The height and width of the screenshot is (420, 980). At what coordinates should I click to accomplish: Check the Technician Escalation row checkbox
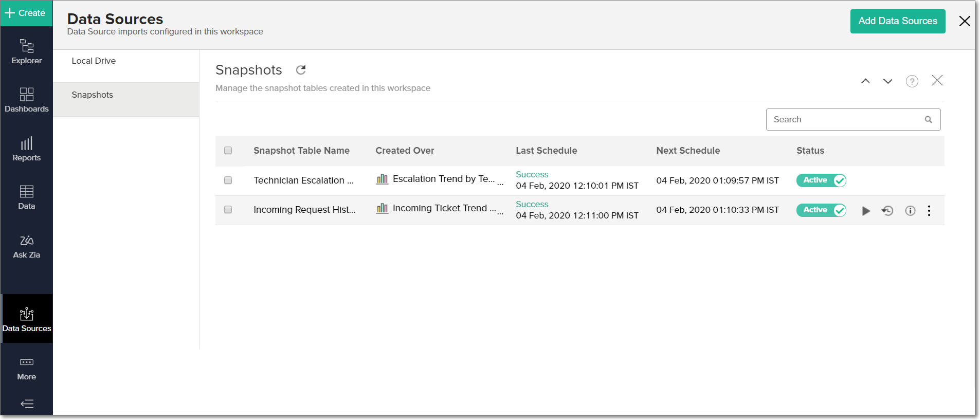[x=228, y=180]
